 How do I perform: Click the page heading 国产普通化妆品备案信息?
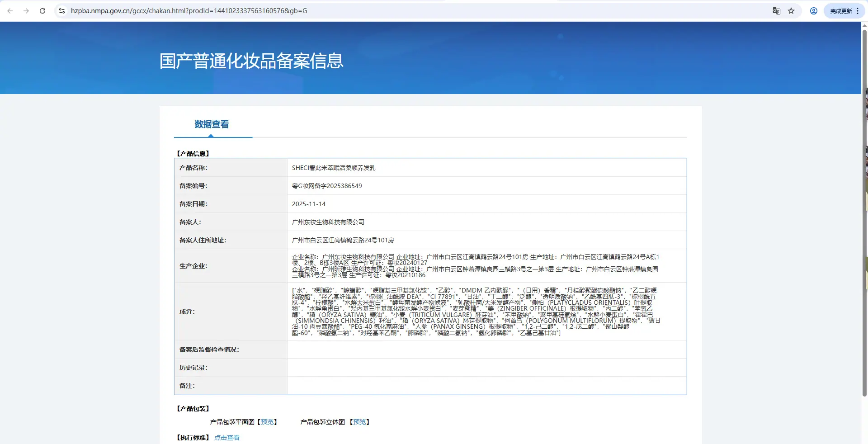pyautogui.click(x=251, y=61)
